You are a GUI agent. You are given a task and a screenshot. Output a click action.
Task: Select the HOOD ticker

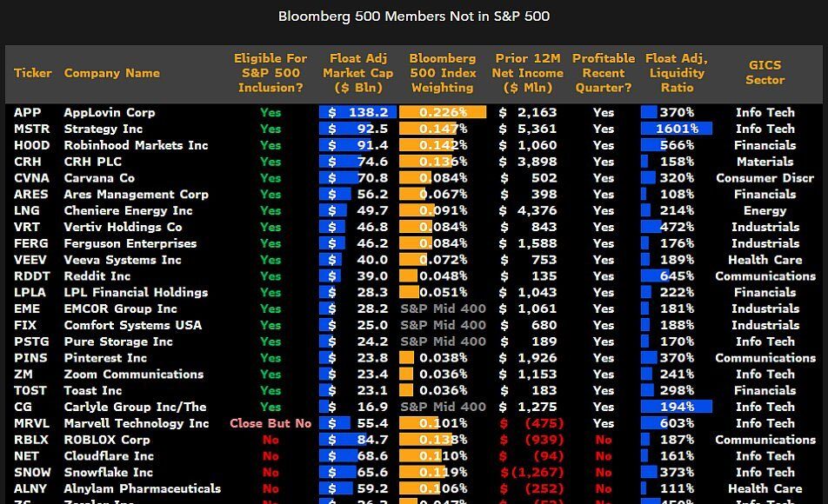pyautogui.click(x=31, y=145)
